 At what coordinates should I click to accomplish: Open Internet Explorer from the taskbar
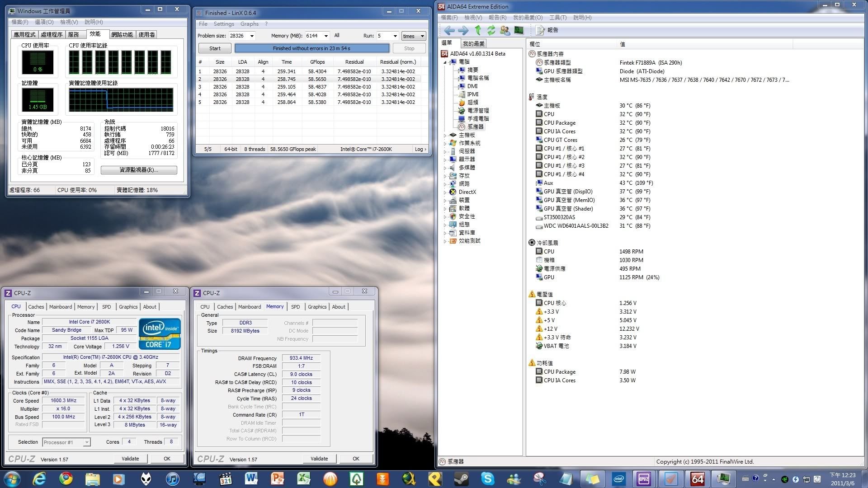tap(39, 479)
